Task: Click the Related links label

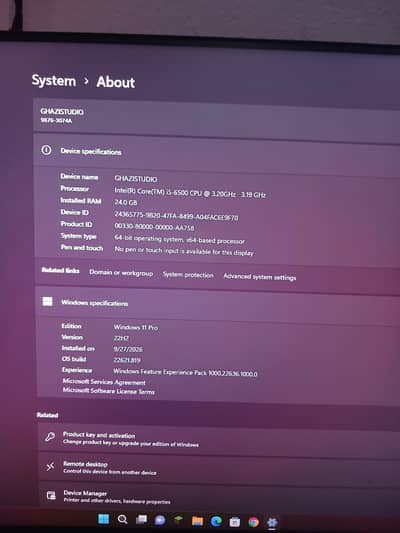Action: 60,270
